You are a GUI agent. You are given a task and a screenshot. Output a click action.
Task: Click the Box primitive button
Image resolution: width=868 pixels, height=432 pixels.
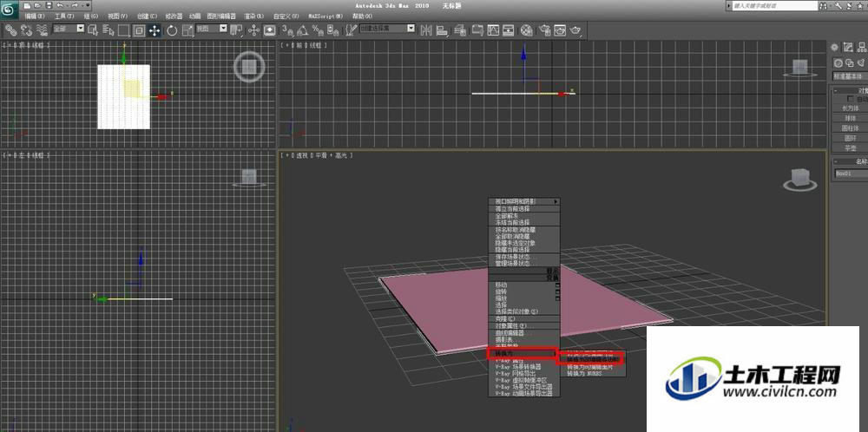point(851,108)
